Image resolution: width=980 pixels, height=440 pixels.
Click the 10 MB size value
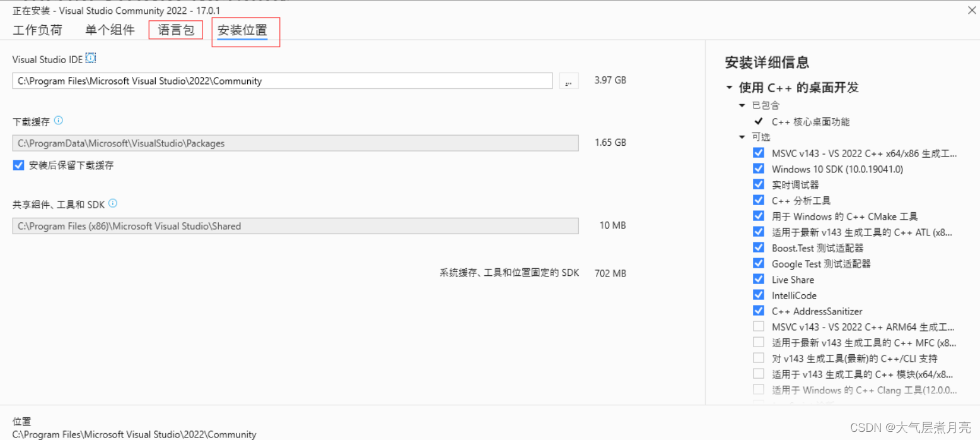point(613,225)
